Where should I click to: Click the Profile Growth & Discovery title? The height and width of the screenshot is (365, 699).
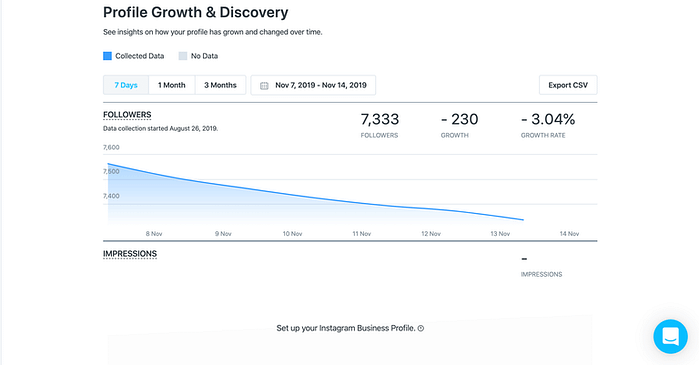[196, 12]
